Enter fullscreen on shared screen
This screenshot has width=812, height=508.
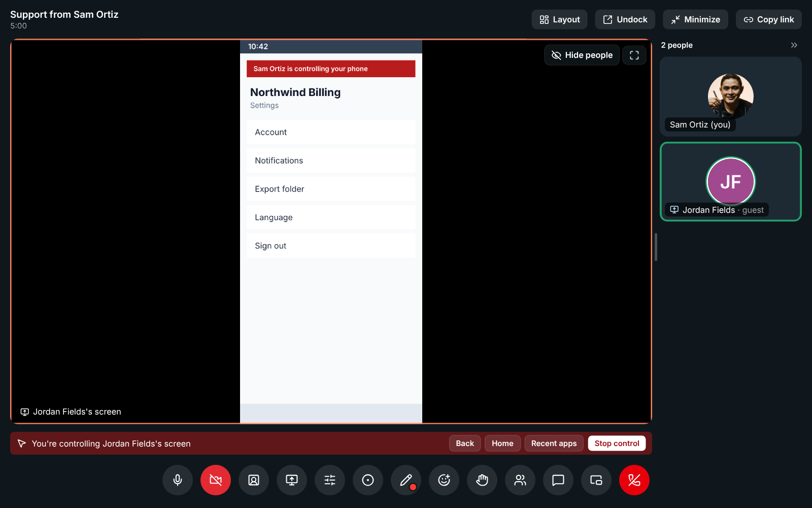point(634,55)
